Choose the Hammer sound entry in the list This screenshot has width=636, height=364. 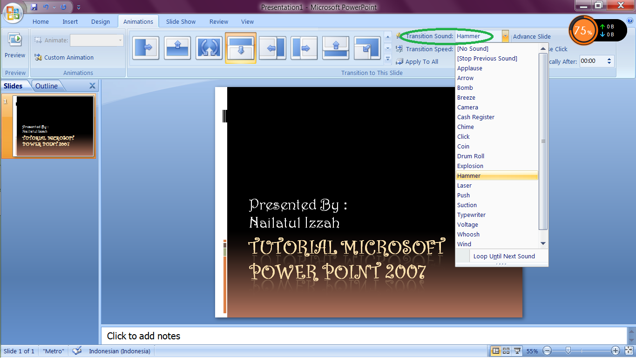(496, 175)
